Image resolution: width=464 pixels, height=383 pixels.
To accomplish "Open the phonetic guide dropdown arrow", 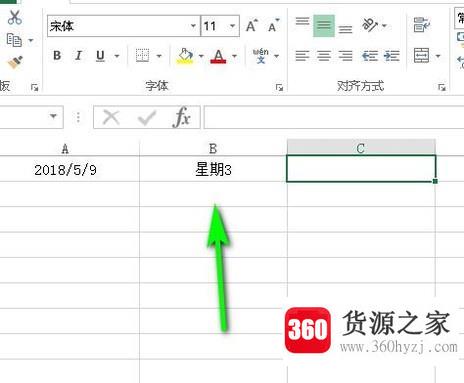I will tap(276, 56).
